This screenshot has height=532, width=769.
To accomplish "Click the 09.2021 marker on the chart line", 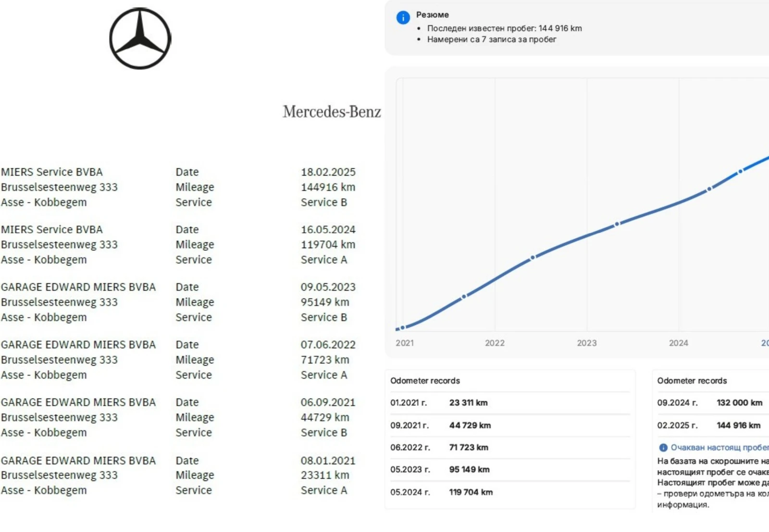I will pos(463,297).
